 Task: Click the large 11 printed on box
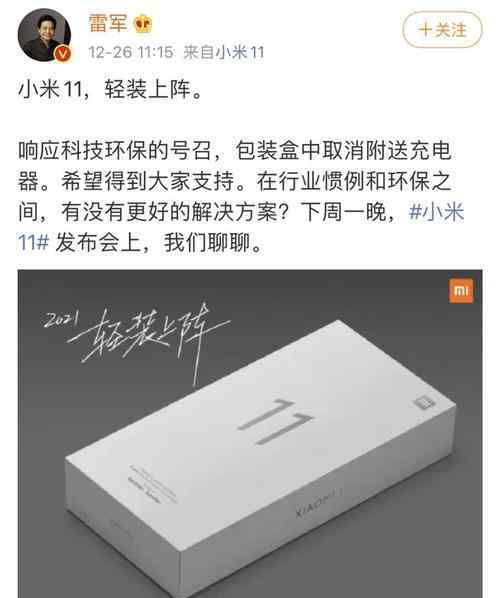276,421
